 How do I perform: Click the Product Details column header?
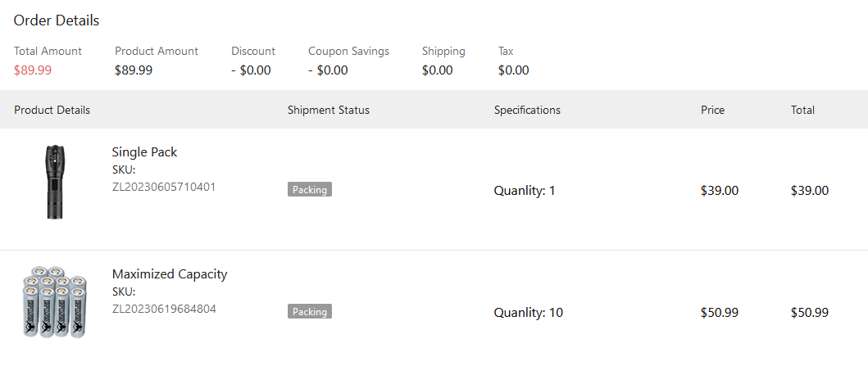52,110
